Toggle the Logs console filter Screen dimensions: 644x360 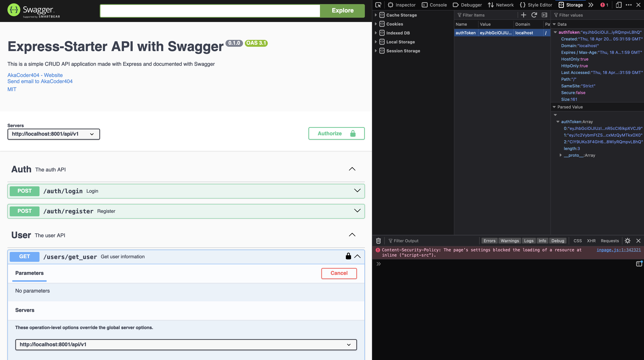(529, 241)
